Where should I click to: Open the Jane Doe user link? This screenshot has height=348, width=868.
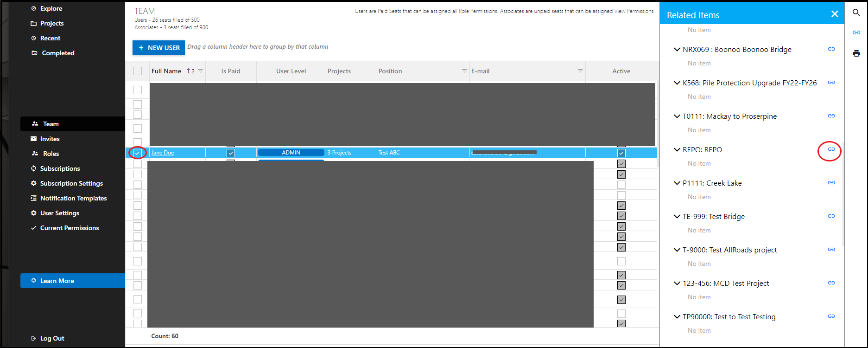point(163,153)
